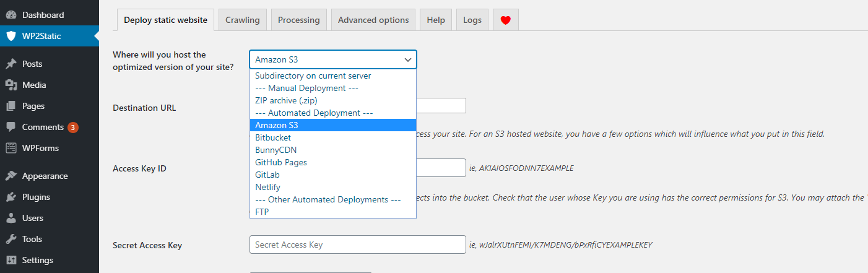Click the Appearance paintbrush icon
Screen dimensions: 868x273
click(x=11, y=176)
